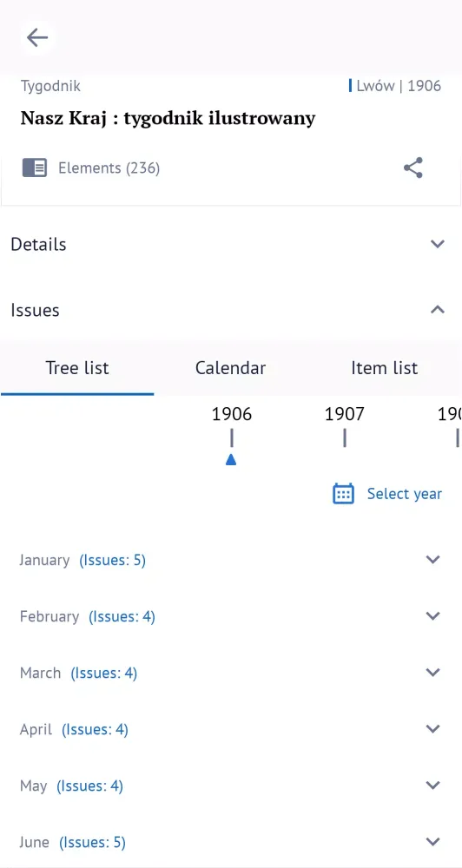
Task: Click the January (Issues: 5) label
Action: (82, 560)
